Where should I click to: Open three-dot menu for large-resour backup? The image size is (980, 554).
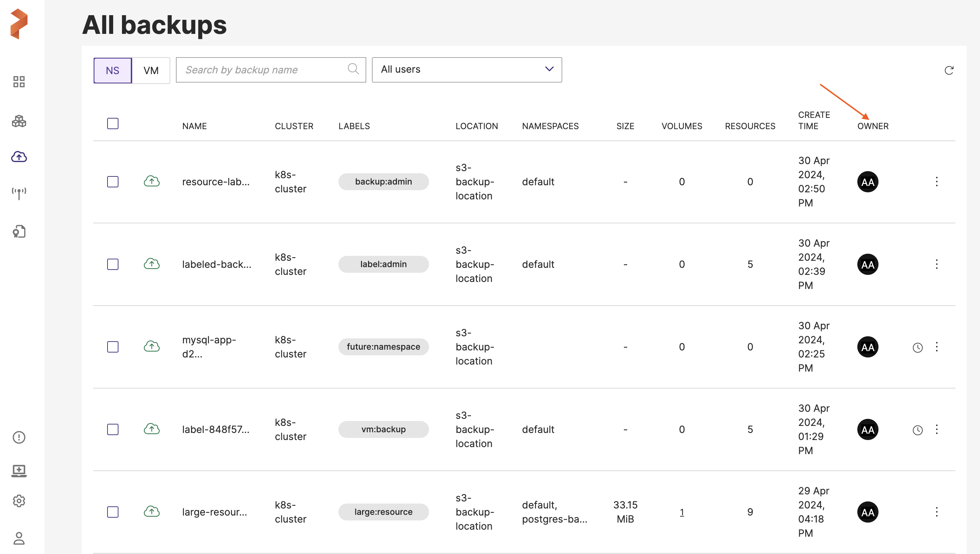tap(937, 512)
